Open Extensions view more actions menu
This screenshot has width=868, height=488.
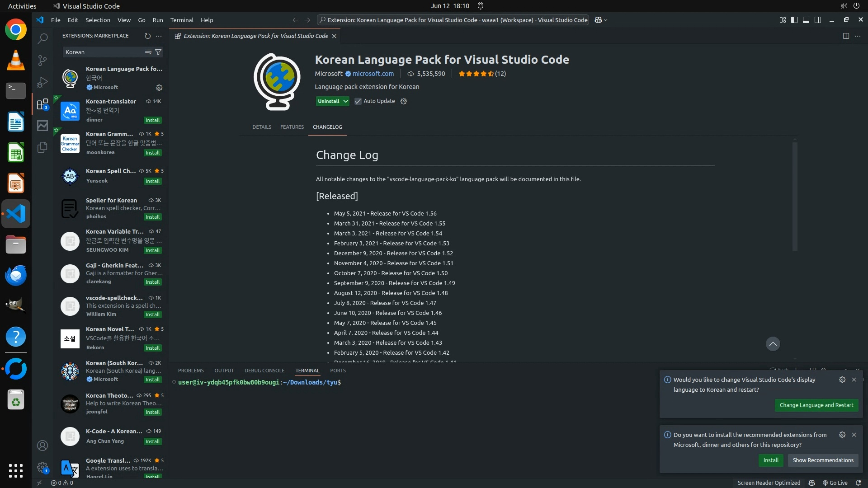(159, 36)
